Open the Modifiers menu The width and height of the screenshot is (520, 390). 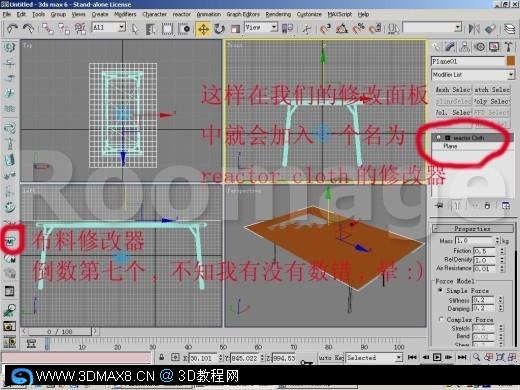coord(125,14)
